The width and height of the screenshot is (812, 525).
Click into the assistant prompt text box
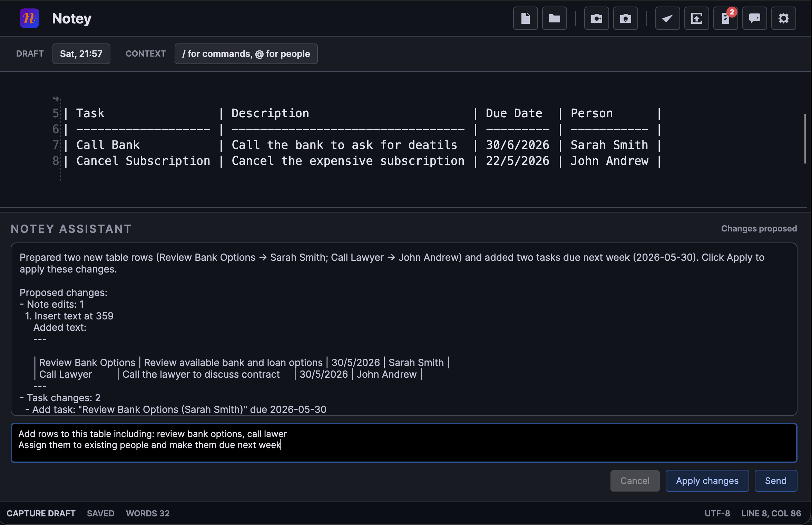[404, 443]
